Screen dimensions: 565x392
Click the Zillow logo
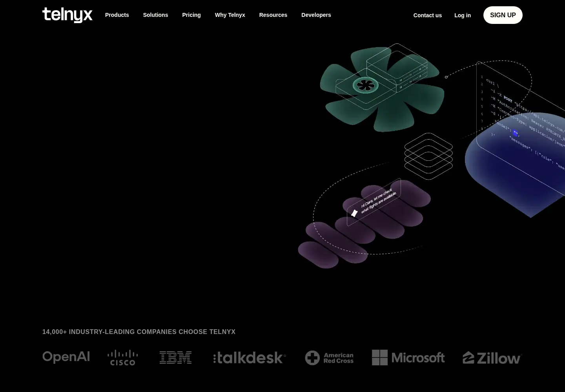tap(492, 358)
